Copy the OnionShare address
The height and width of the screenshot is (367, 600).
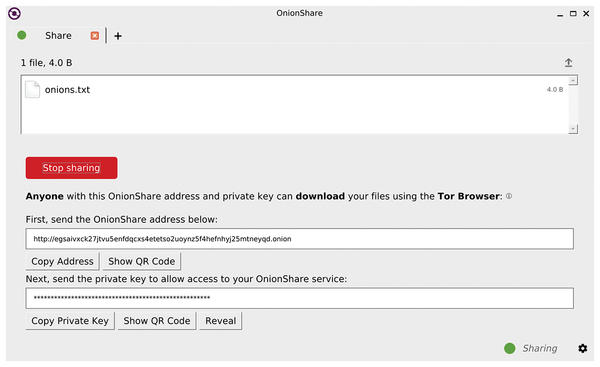(x=62, y=261)
